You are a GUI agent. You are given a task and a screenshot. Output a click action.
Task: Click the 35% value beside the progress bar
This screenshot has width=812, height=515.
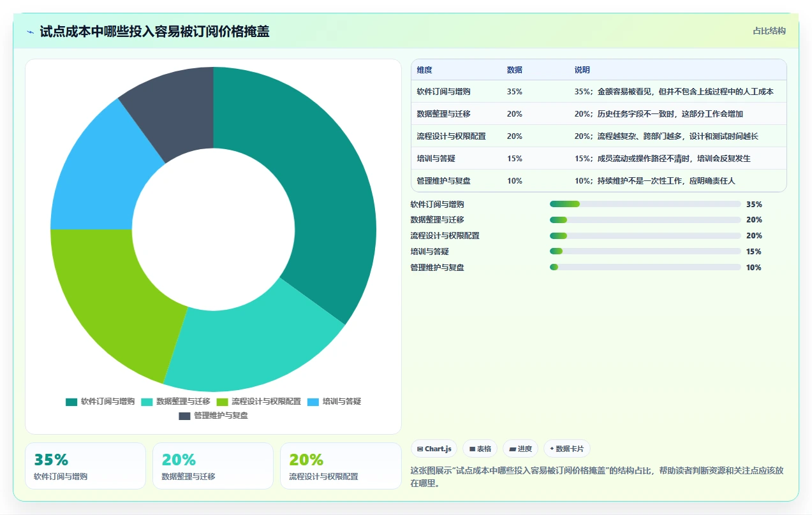tap(754, 205)
